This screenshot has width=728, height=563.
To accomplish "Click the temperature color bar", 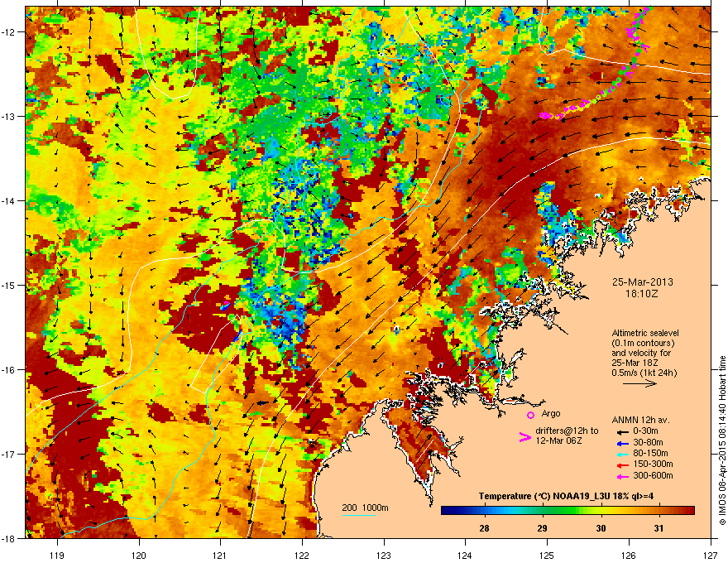I will click(x=568, y=511).
